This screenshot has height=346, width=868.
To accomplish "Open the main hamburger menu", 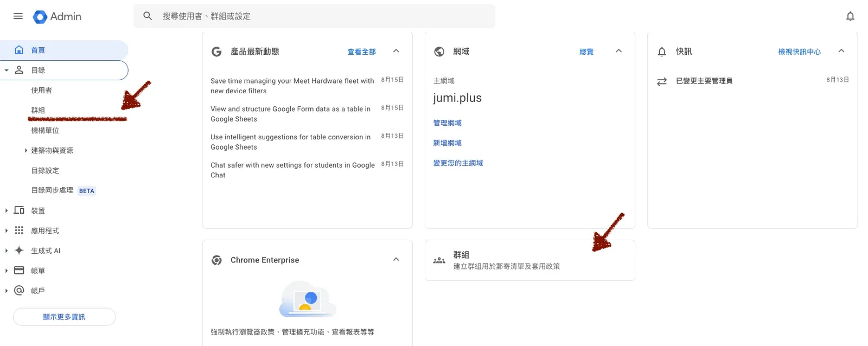I will (18, 16).
